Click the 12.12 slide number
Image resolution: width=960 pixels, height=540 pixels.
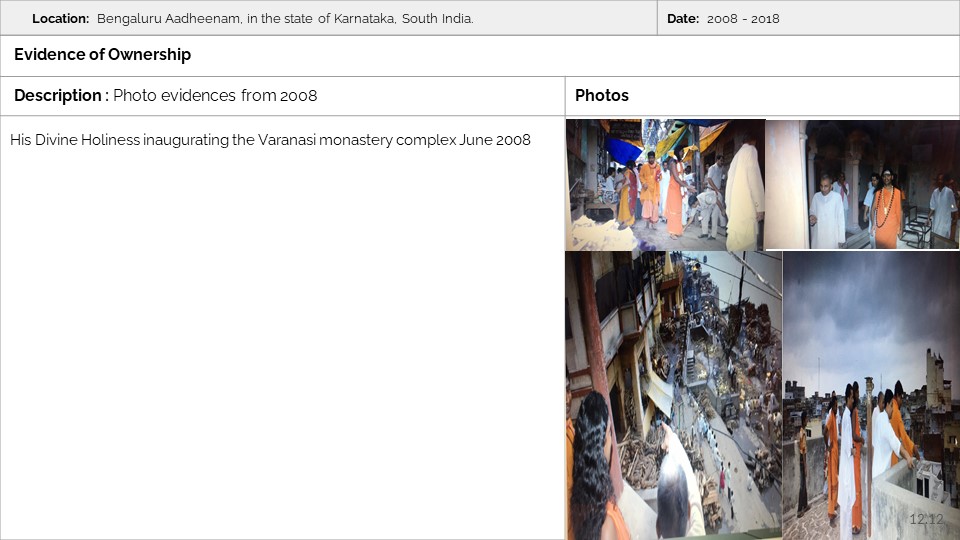[x=926, y=519]
